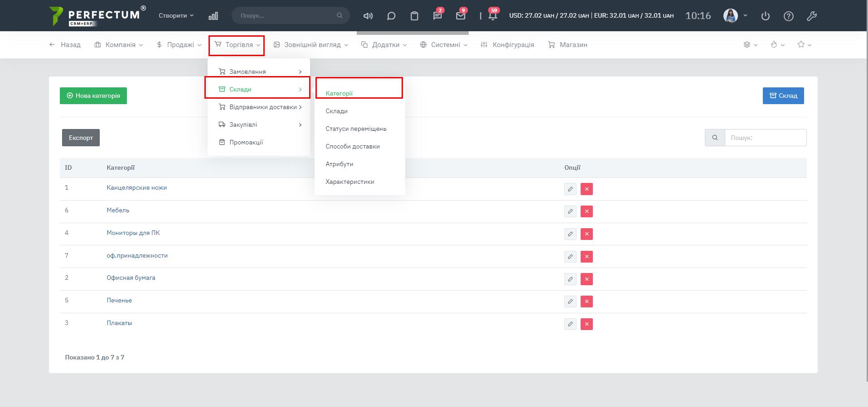The image size is (868, 407).
Task: Focus the table Пошук search field
Action: click(765, 138)
